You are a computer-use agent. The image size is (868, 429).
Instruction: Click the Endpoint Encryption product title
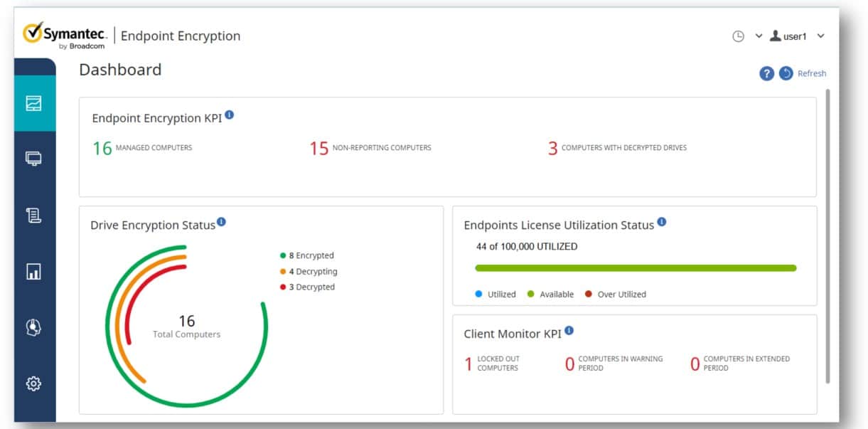(x=181, y=36)
